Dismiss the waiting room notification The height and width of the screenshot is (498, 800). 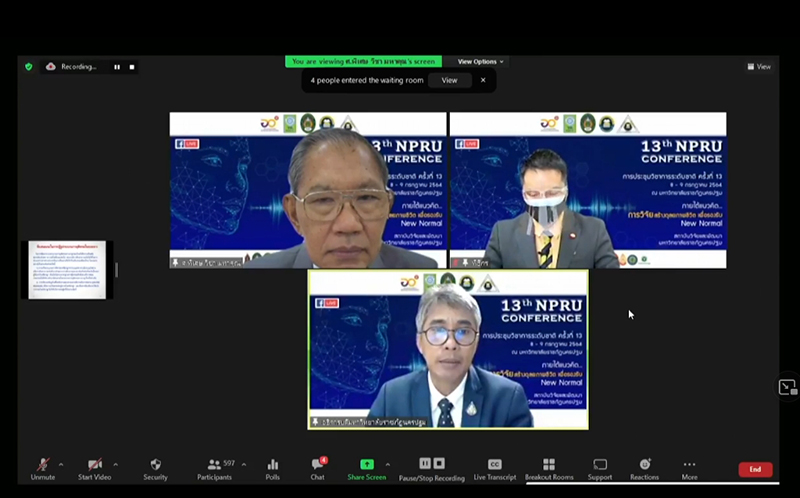483,80
